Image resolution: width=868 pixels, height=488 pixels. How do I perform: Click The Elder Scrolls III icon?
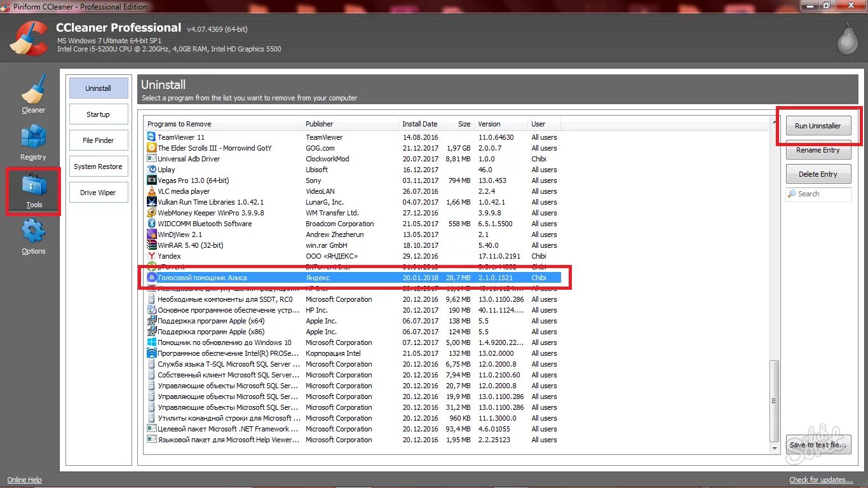pyautogui.click(x=151, y=148)
